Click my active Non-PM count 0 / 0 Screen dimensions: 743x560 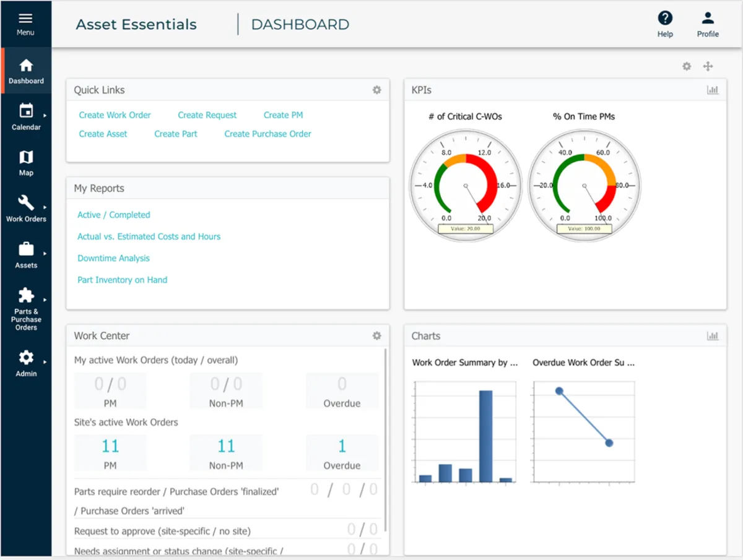(x=226, y=384)
